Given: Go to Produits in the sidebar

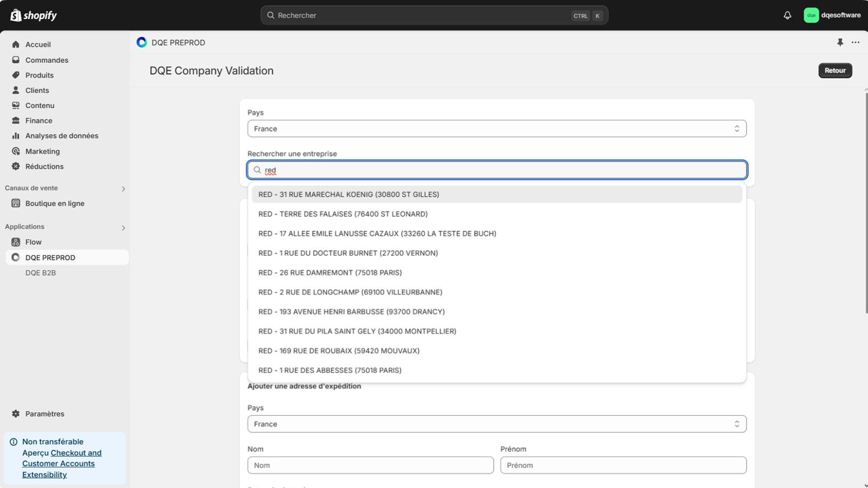Looking at the screenshot, I should [x=40, y=75].
